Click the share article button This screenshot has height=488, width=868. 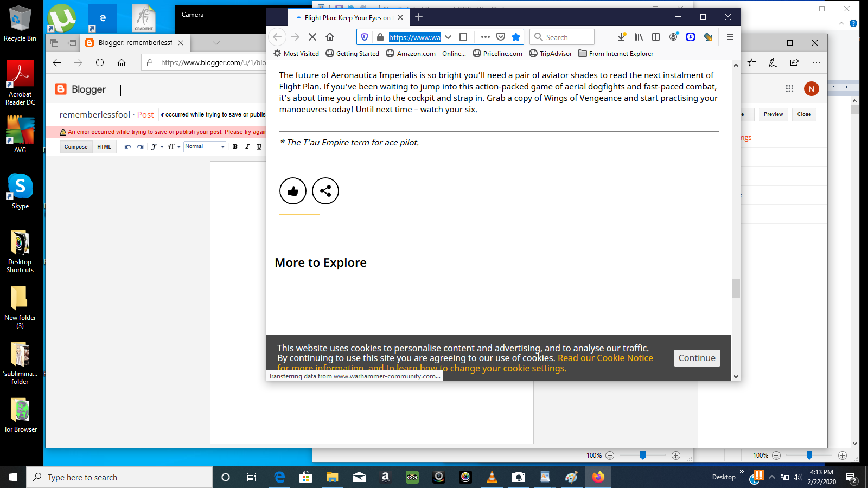point(325,191)
